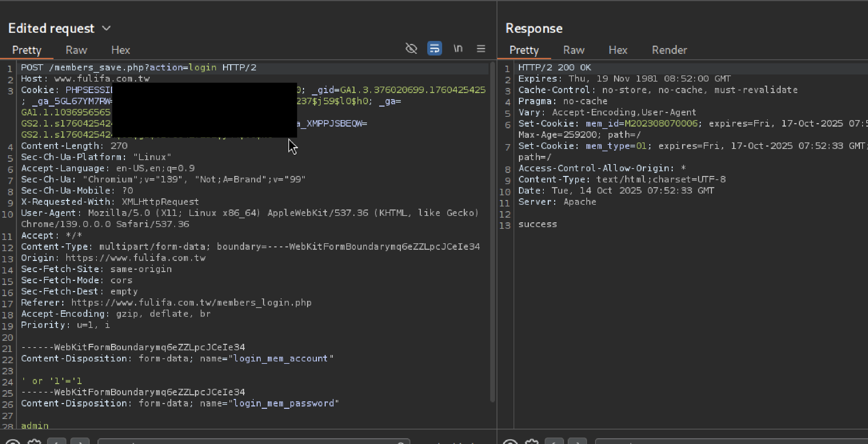Click the 'Sec-Ch-Ua: "Chromium"' header line
868x444 pixels.
163,179
